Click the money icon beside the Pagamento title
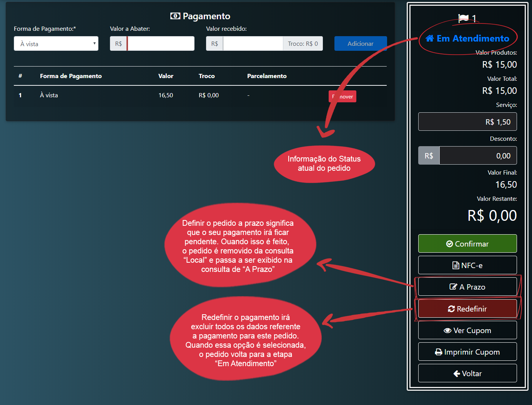532x405 pixels. [x=175, y=16]
